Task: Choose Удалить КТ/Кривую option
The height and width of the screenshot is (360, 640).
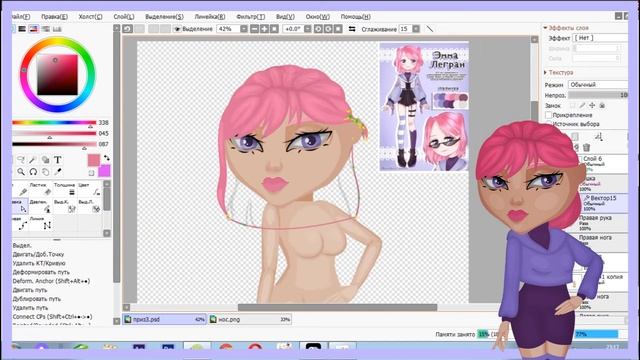Action: point(39,263)
